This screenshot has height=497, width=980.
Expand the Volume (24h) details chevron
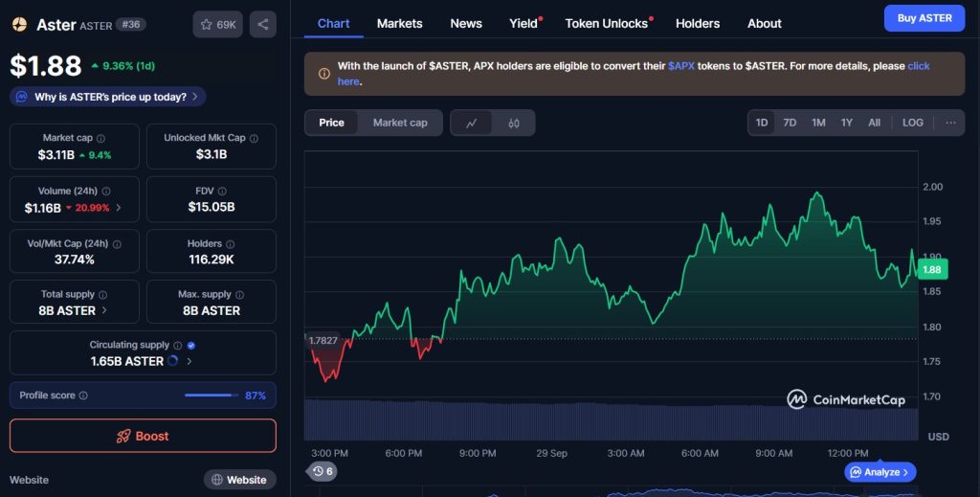click(x=118, y=208)
